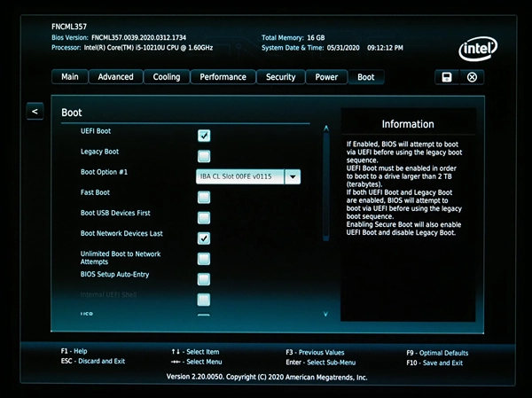The width and height of the screenshot is (532, 398).
Task: Click the Information panel heading
Action: click(408, 124)
